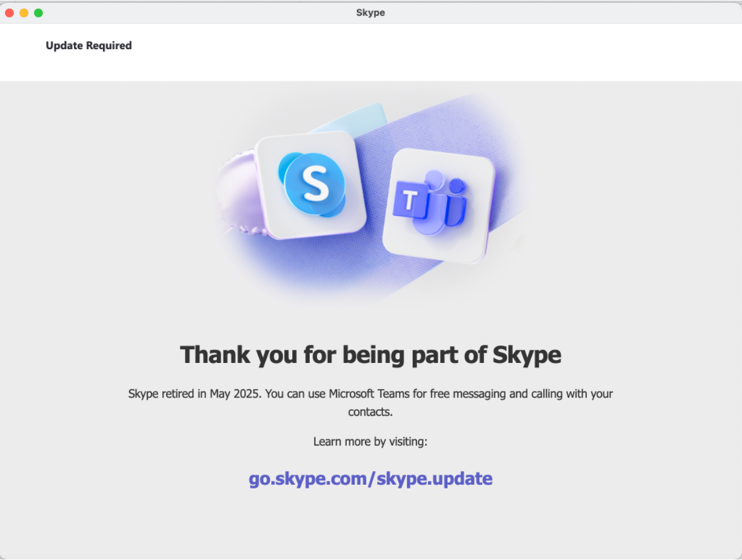The height and width of the screenshot is (560, 742).
Task: Maximize the window with the green button
Action: tap(38, 13)
